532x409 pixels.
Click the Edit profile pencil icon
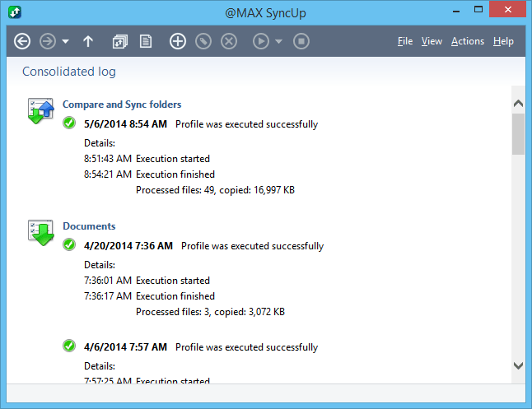(203, 41)
